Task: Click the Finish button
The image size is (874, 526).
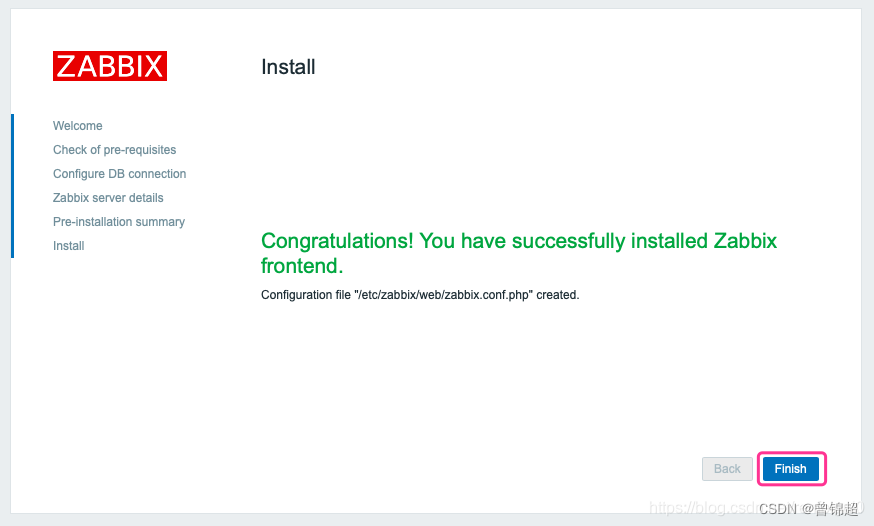Action: tap(790, 469)
